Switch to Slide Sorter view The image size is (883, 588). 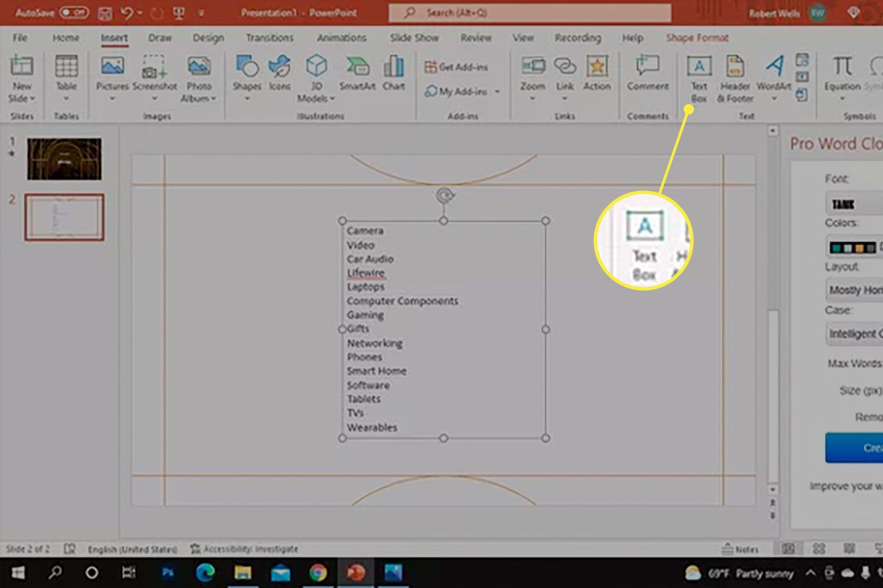tap(819, 549)
